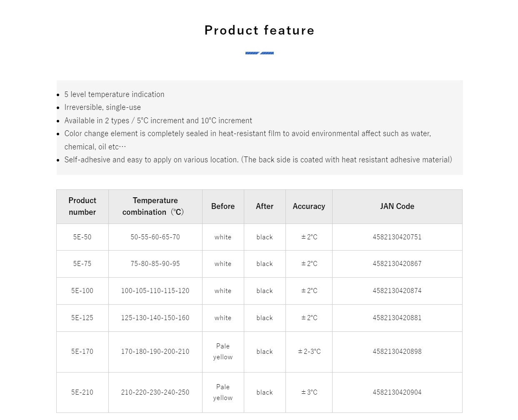
Task: Click temperature range 170-180-190-200-210
Action: pyautogui.click(x=155, y=351)
